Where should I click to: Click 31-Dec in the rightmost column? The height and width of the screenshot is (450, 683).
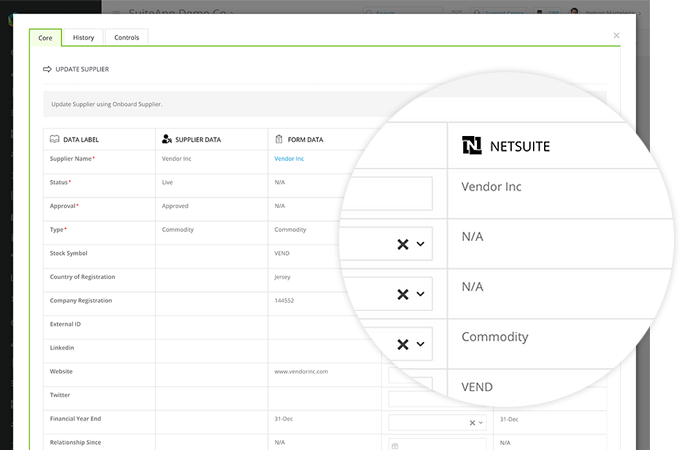(x=509, y=419)
